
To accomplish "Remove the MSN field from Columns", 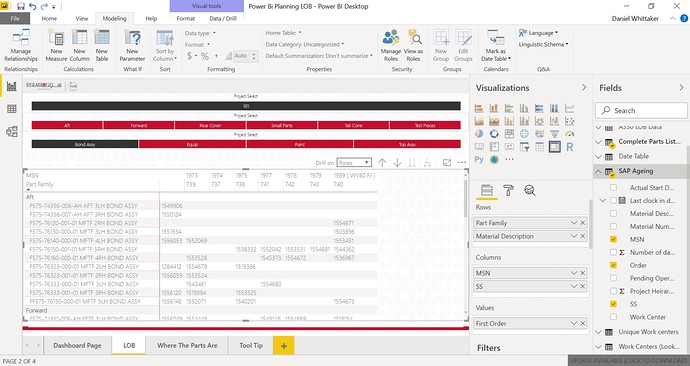I will tap(583, 273).
